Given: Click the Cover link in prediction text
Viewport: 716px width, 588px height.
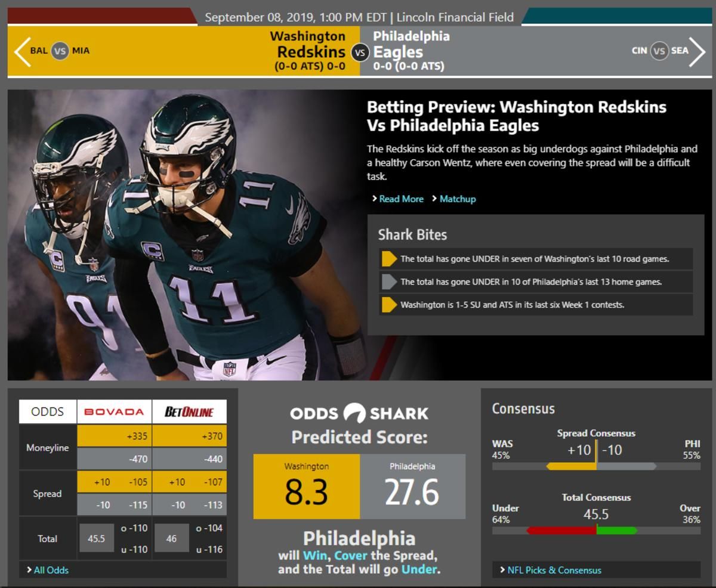Looking at the screenshot, I should (x=351, y=555).
